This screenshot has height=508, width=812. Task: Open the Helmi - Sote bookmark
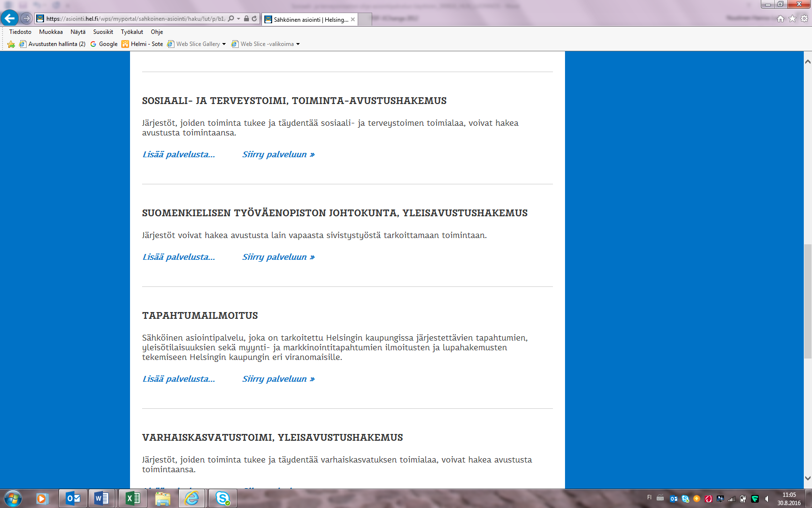tap(143, 44)
